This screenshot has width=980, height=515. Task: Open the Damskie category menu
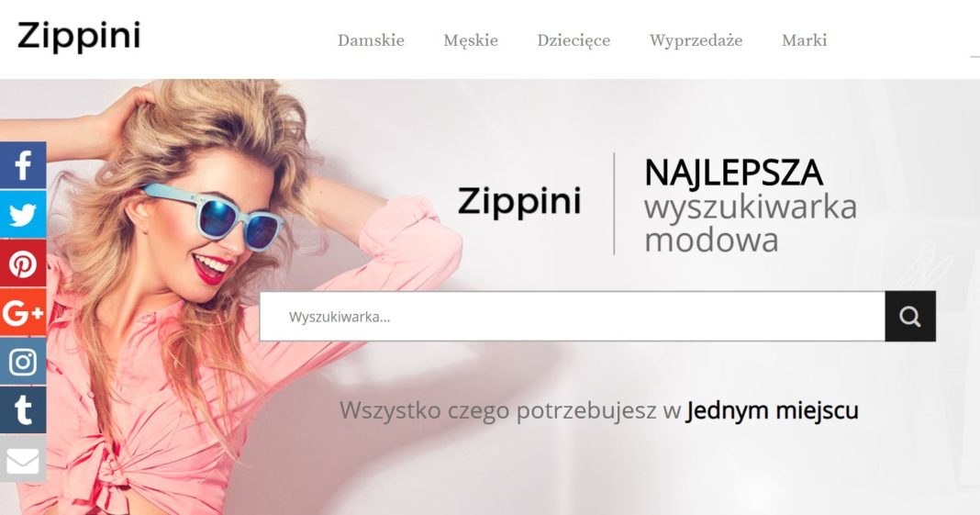[x=371, y=40]
